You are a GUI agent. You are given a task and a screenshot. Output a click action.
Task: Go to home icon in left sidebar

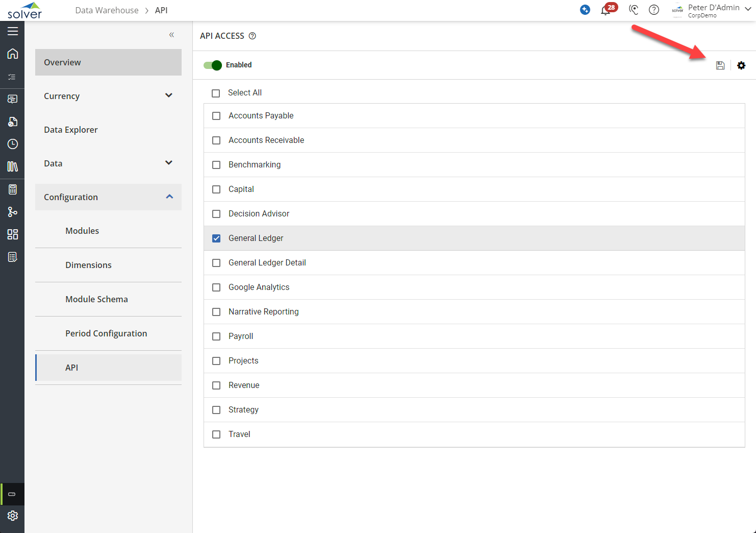[x=13, y=54]
